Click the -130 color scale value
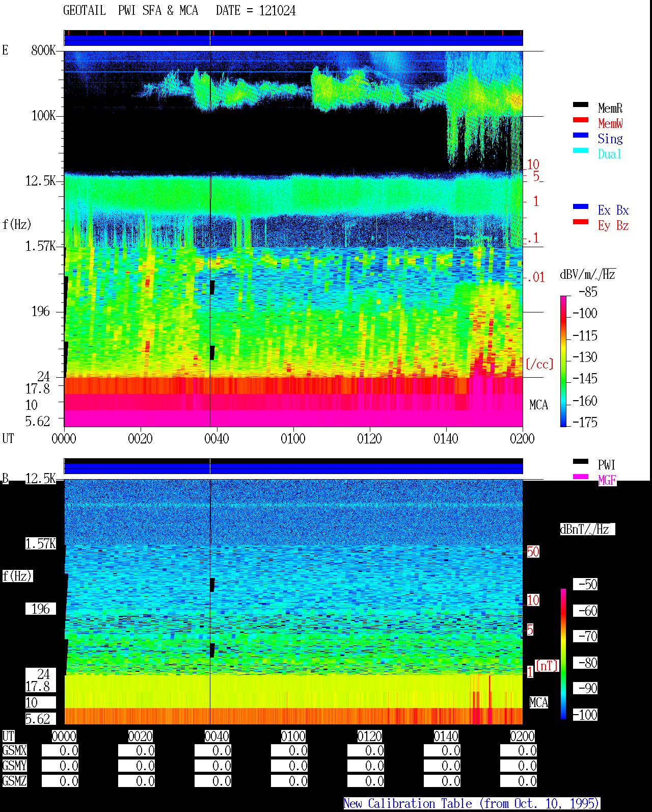The width and height of the screenshot is (652, 812). click(585, 357)
